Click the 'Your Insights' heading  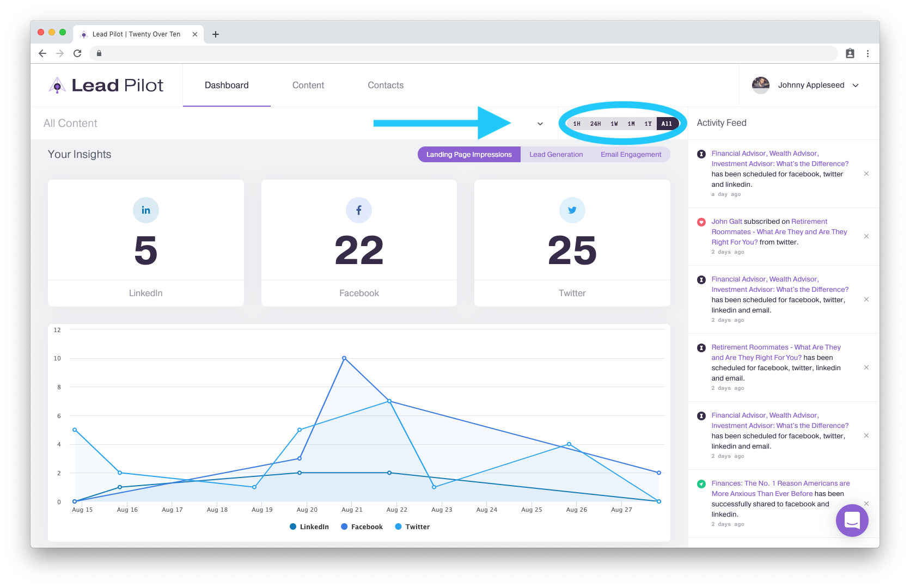(x=80, y=155)
